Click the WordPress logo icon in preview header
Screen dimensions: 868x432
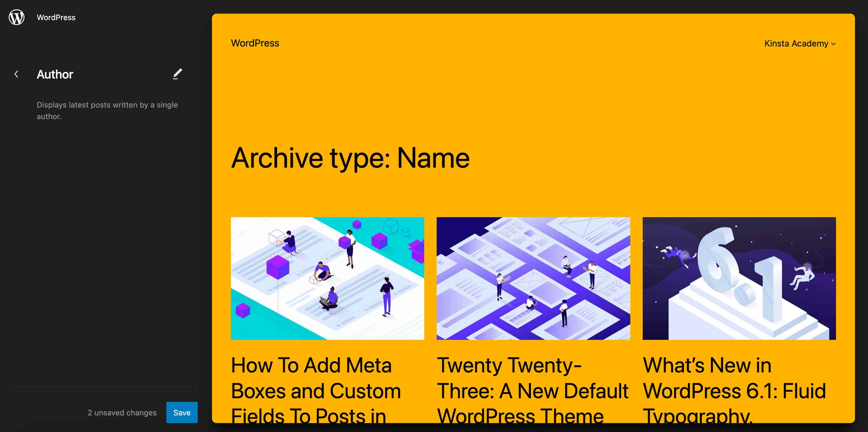[x=17, y=17]
